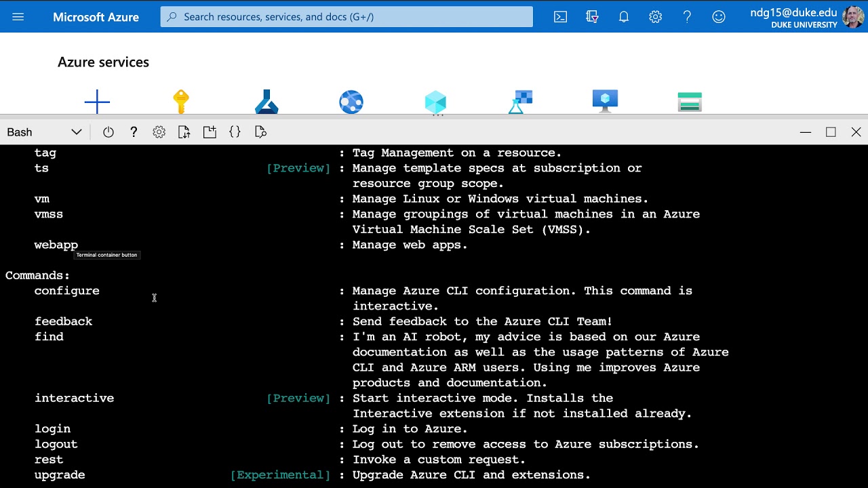The image size is (868, 488).
Task: Open the Azure Machine Learning service icon
Action: tap(267, 102)
